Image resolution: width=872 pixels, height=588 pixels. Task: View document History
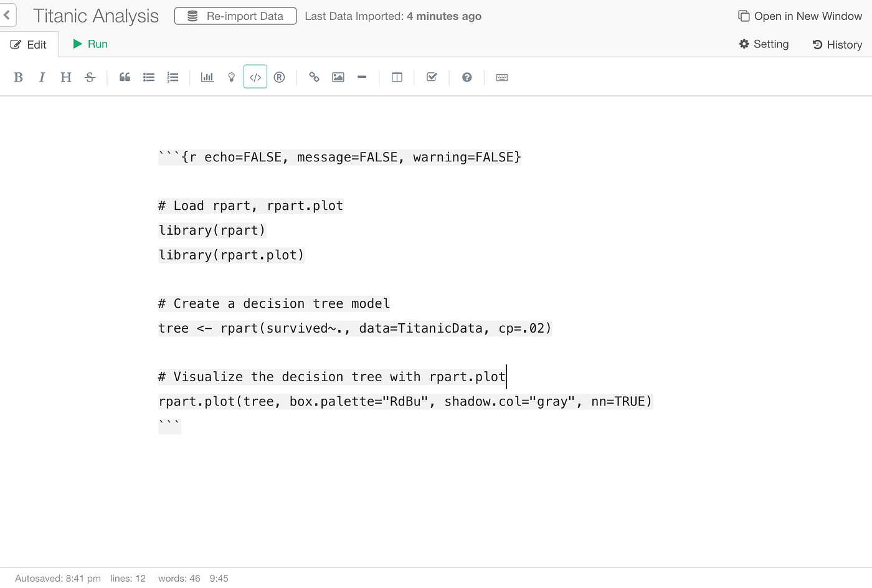coord(837,44)
